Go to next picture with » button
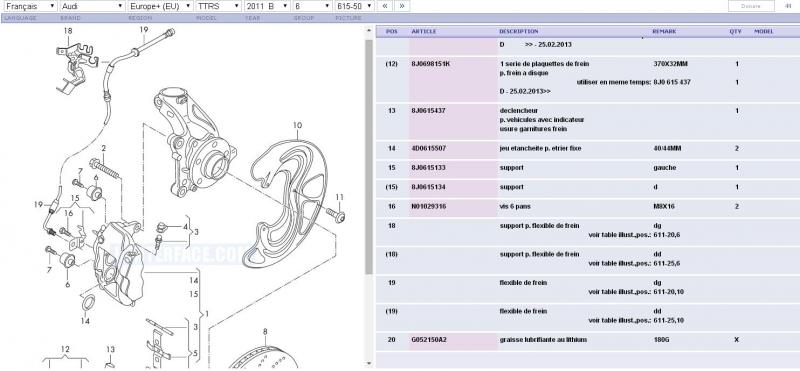 pos(402,6)
